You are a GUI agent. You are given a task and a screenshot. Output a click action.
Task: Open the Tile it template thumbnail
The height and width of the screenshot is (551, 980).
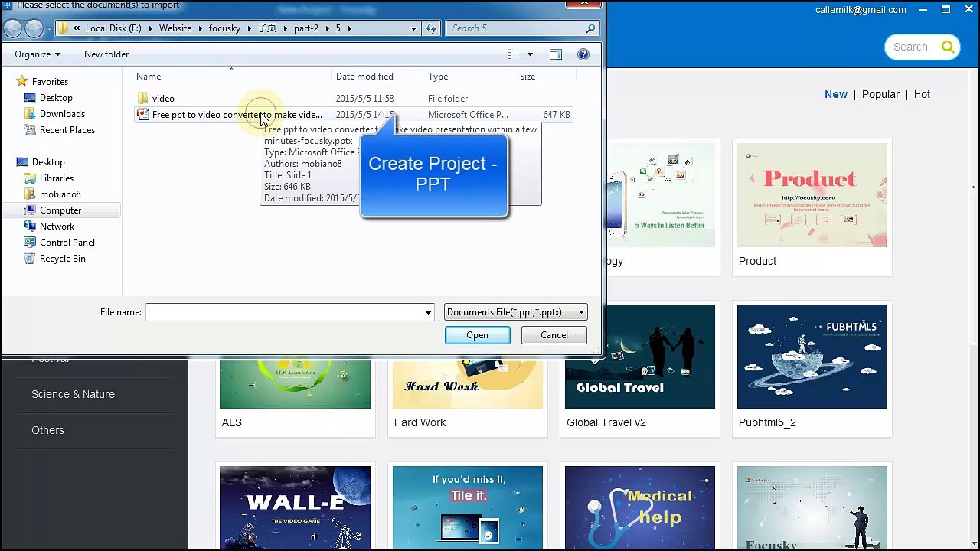468,508
